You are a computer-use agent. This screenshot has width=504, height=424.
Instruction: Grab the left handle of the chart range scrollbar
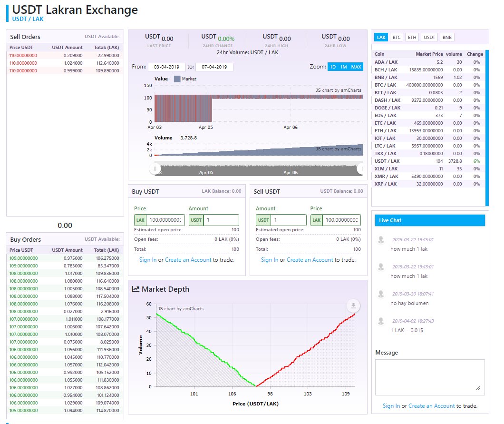pos(155,168)
